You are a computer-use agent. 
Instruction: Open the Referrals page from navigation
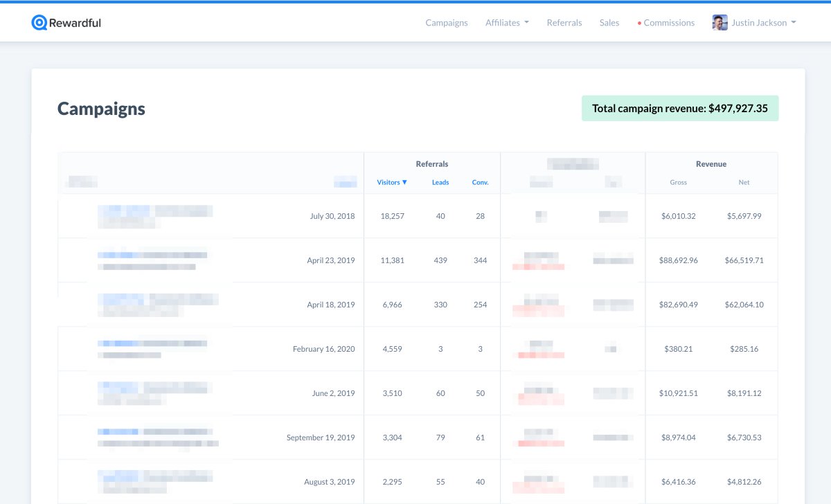(x=564, y=23)
